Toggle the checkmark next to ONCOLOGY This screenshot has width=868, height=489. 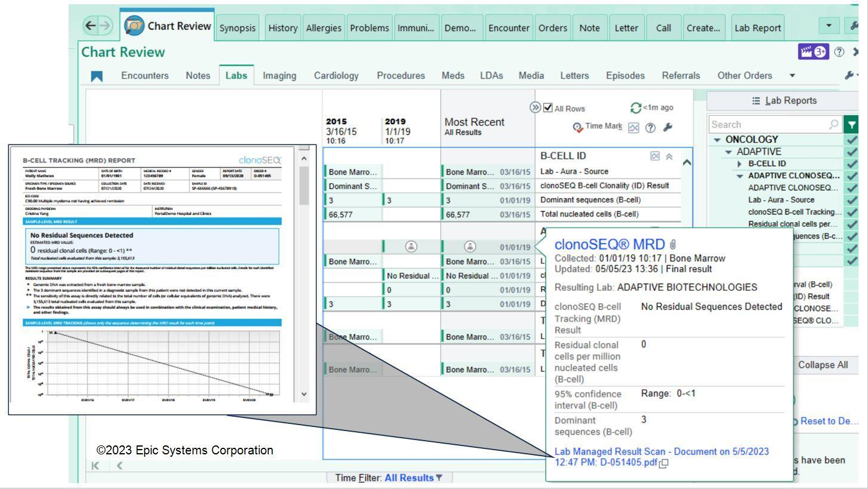point(851,139)
